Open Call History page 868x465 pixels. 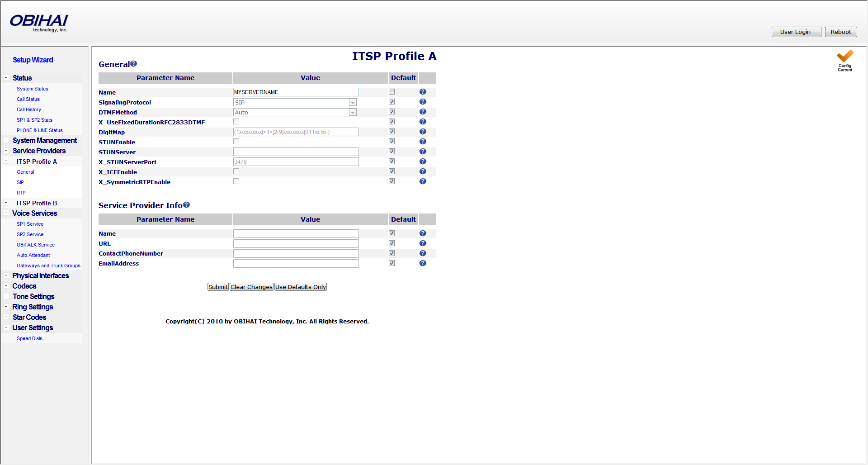pyautogui.click(x=29, y=110)
